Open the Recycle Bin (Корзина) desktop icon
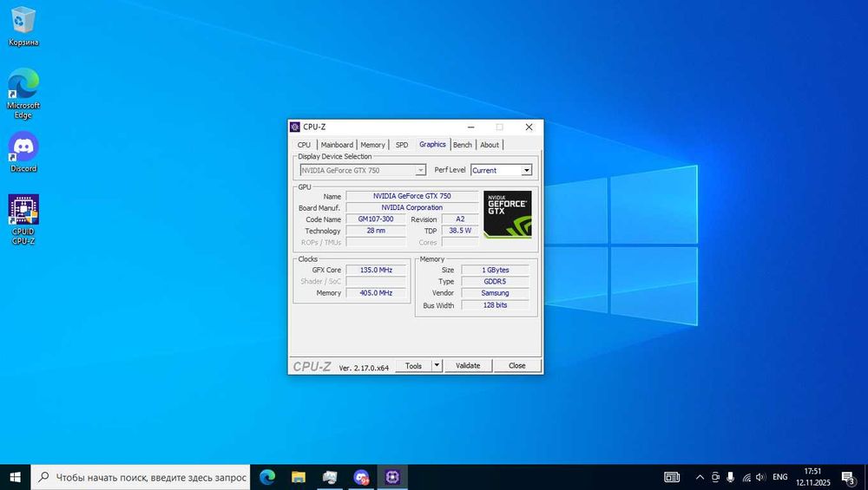Viewport: 868px width, 490px height. (23, 27)
